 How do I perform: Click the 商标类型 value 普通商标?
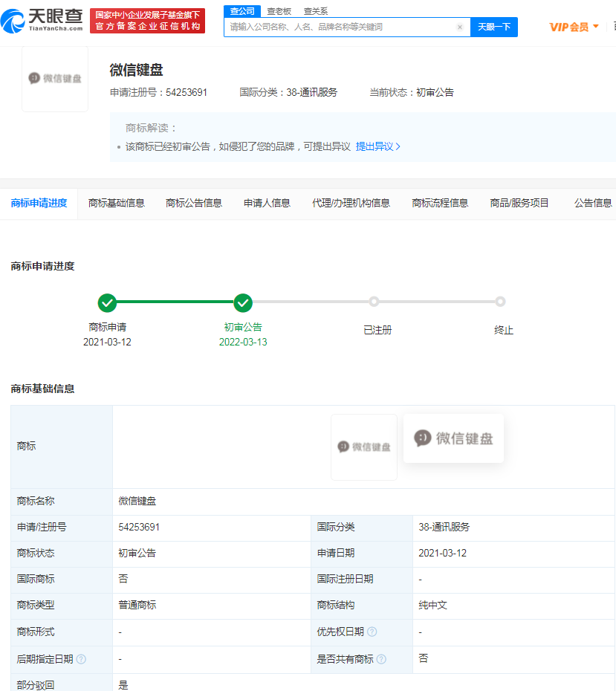coord(137,605)
